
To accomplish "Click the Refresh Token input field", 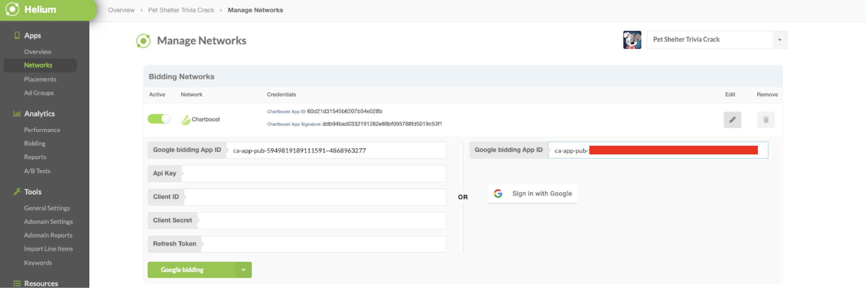I will 324,244.
